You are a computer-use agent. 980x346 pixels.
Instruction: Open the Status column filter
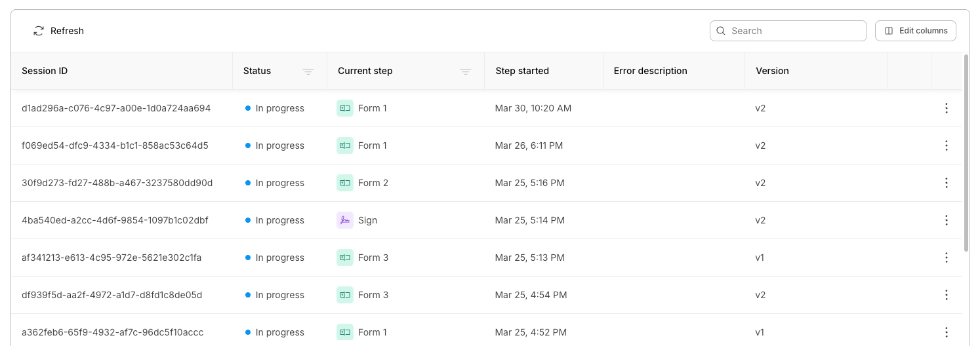tap(308, 71)
